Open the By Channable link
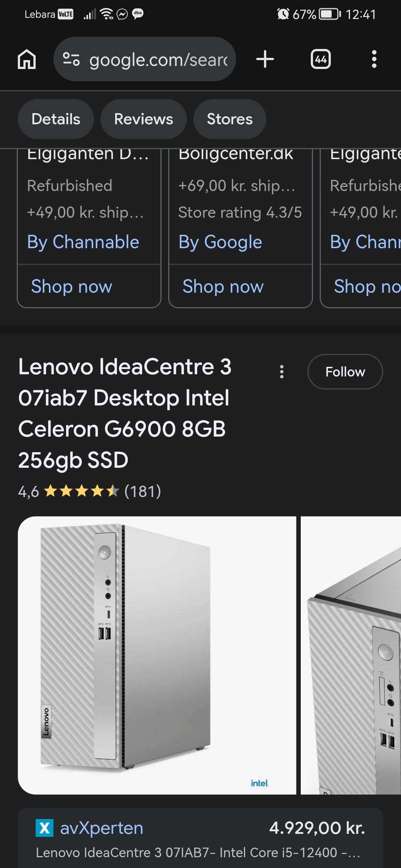Viewport: 401px width, 868px height. coord(83,242)
